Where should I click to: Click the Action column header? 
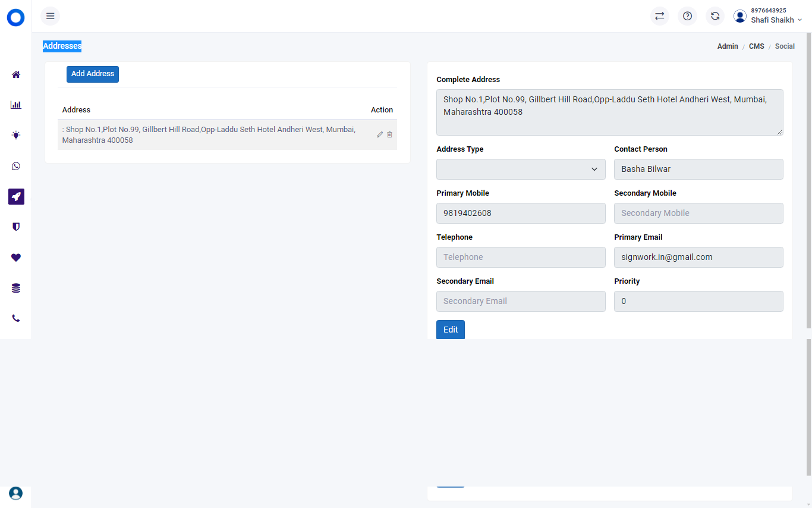[x=382, y=110]
